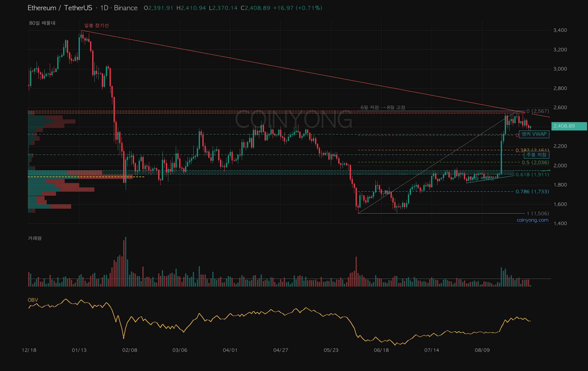Click the 02/08 date axis label

130,350
